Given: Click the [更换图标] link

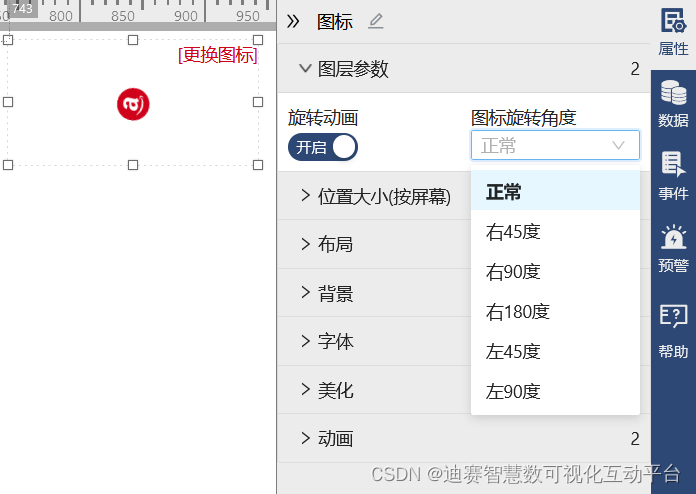Looking at the screenshot, I should click(x=218, y=55).
